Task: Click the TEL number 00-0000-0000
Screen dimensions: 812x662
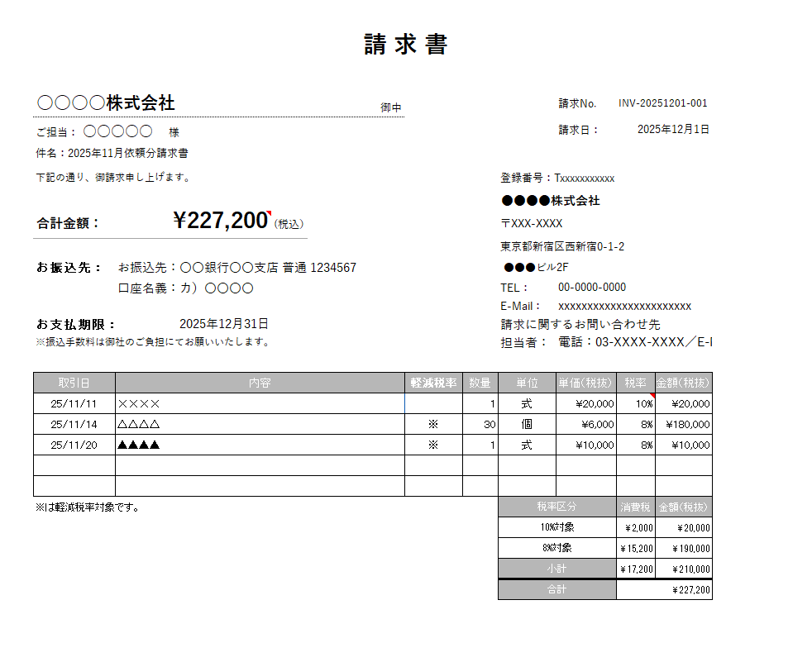Action: coord(592,288)
